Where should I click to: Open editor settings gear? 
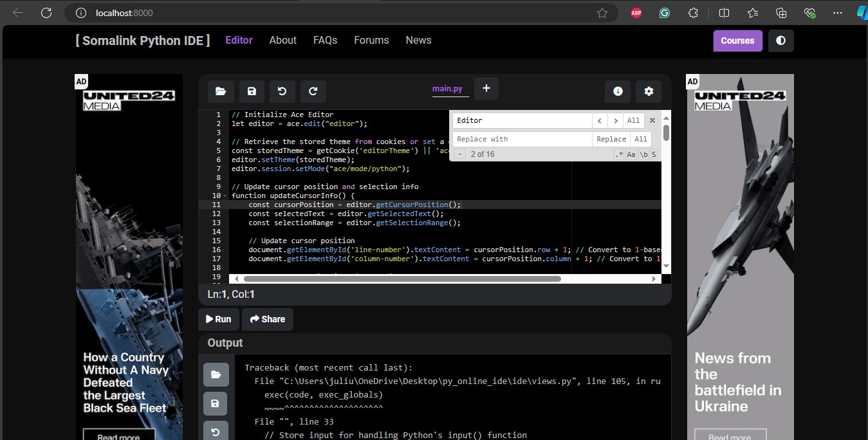click(649, 91)
